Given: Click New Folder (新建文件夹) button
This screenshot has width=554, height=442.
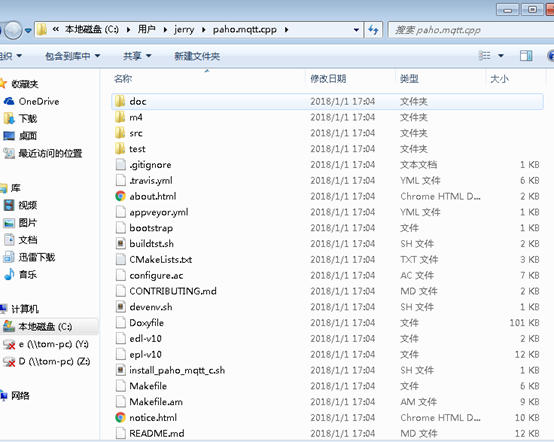Looking at the screenshot, I should click(x=197, y=56).
